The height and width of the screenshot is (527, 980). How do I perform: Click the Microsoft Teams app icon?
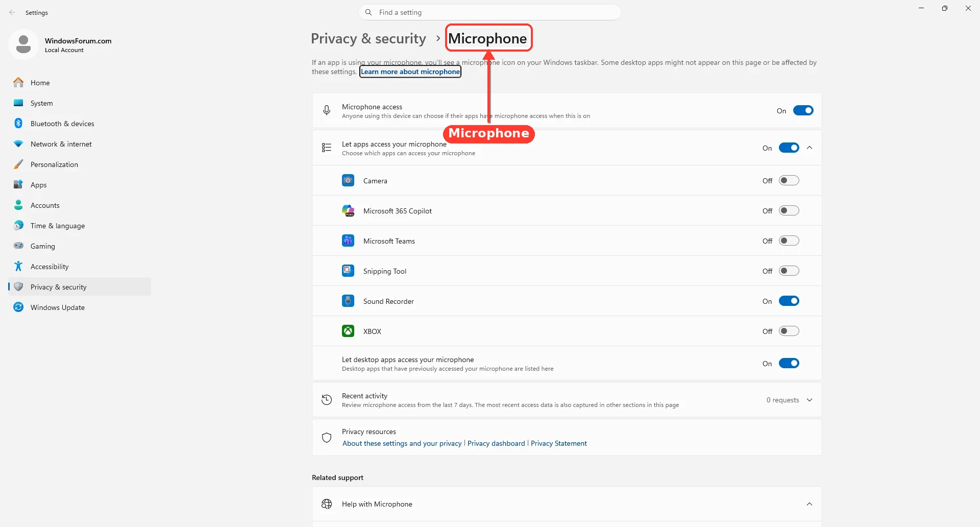(x=348, y=241)
